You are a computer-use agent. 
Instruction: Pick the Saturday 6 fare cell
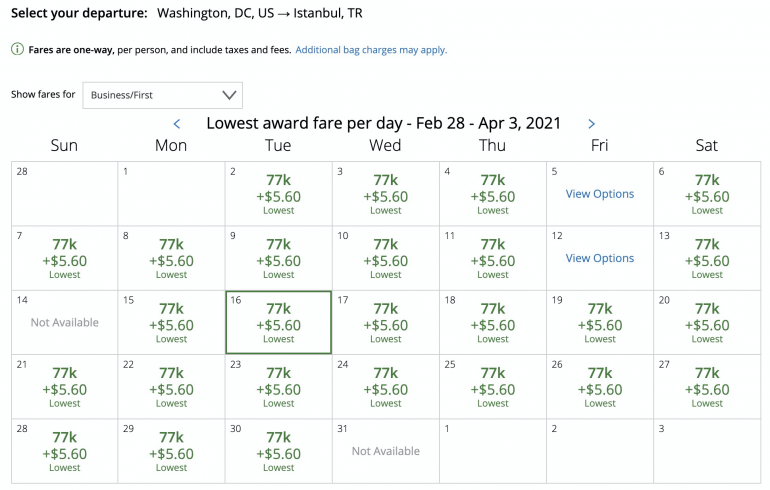click(706, 195)
